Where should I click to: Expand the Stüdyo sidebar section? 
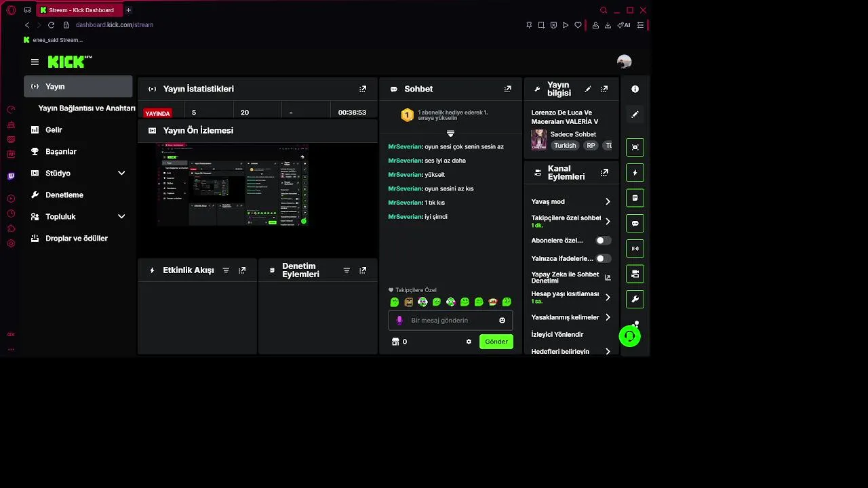click(x=121, y=173)
